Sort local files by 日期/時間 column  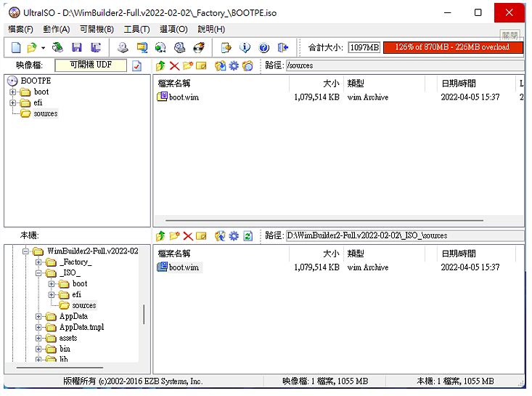(x=476, y=254)
